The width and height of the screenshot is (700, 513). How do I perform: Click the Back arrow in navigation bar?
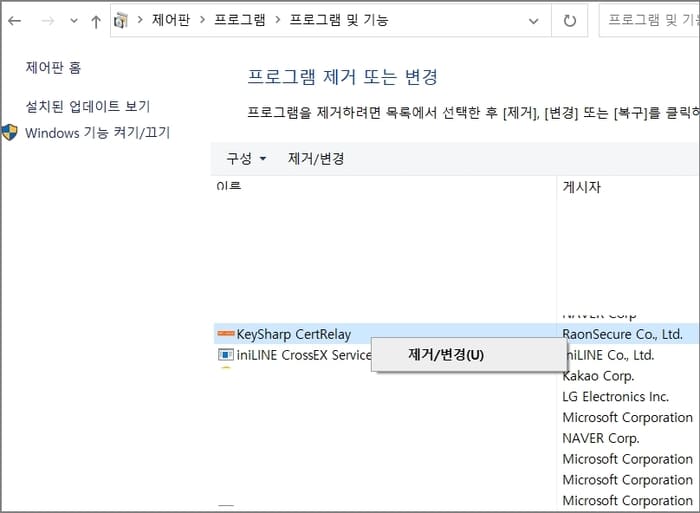15,21
